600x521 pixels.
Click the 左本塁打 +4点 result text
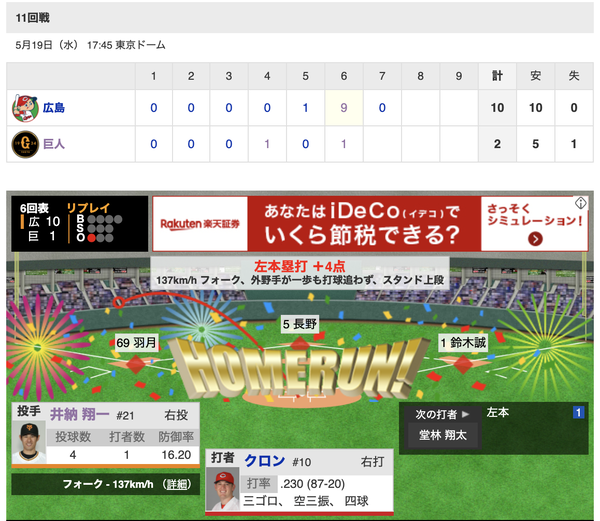[300, 266]
